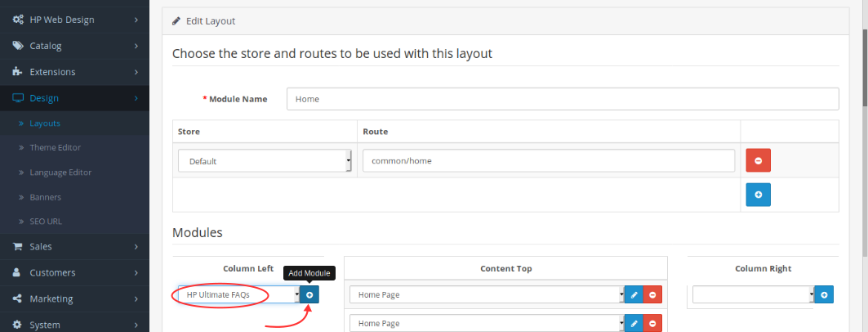Click the Module Name text field
Image resolution: width=868 pixels, height=332 pixels.
tap(563, 99)
